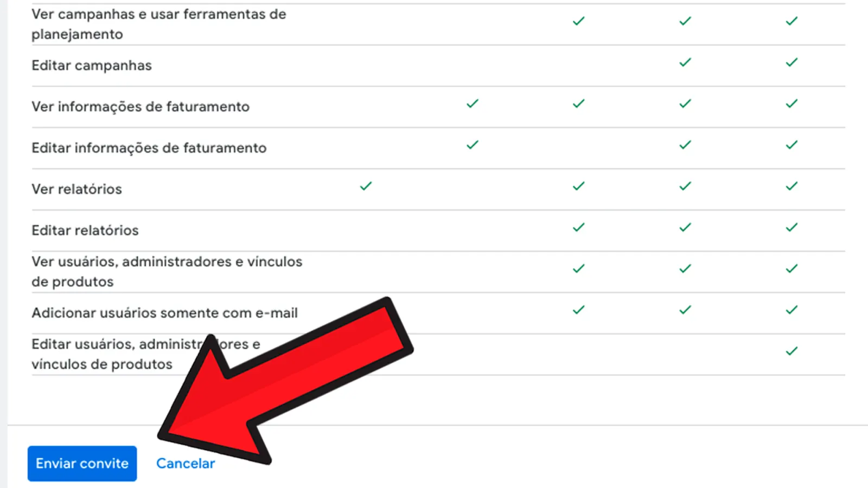The height and width of the screenshot is (488, 868).
Task: Select the Ver informações de faturamento label
Action: [x=141, y=107]
